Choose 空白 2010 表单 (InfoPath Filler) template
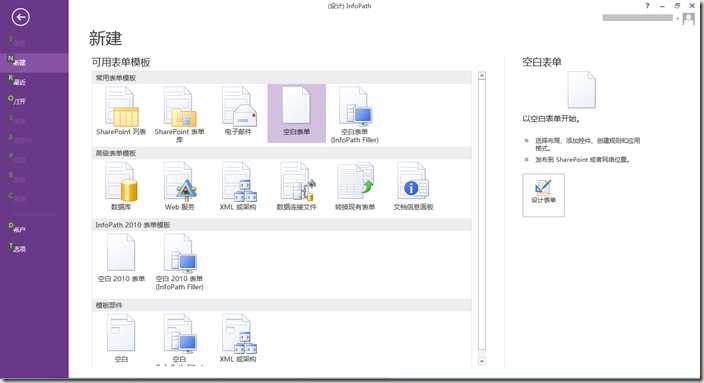 point(180,262)
